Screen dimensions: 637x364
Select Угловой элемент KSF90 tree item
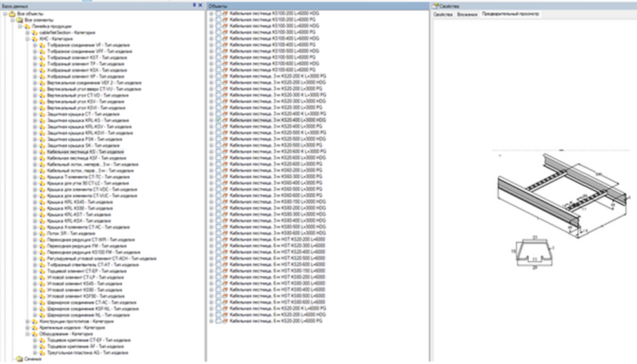coord(86,297)
